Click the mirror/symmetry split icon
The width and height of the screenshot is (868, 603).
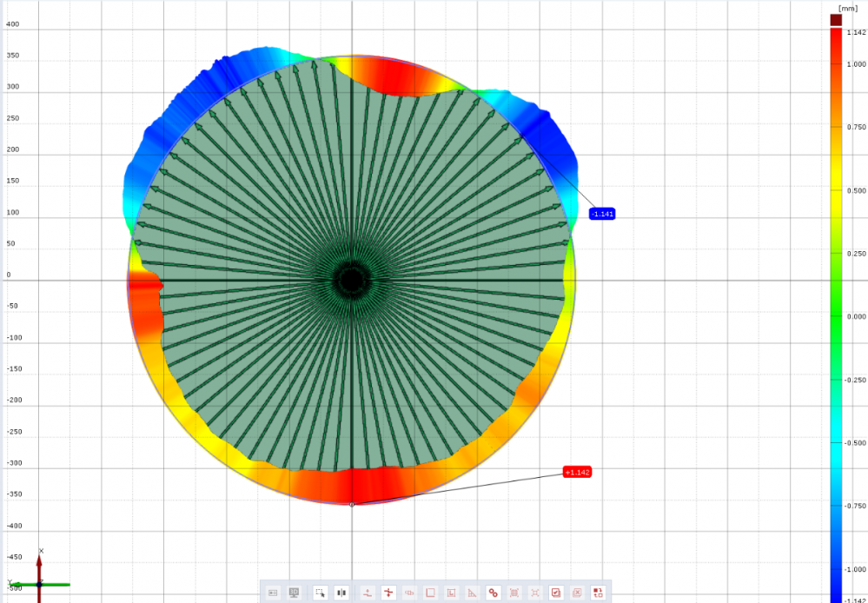341,593
